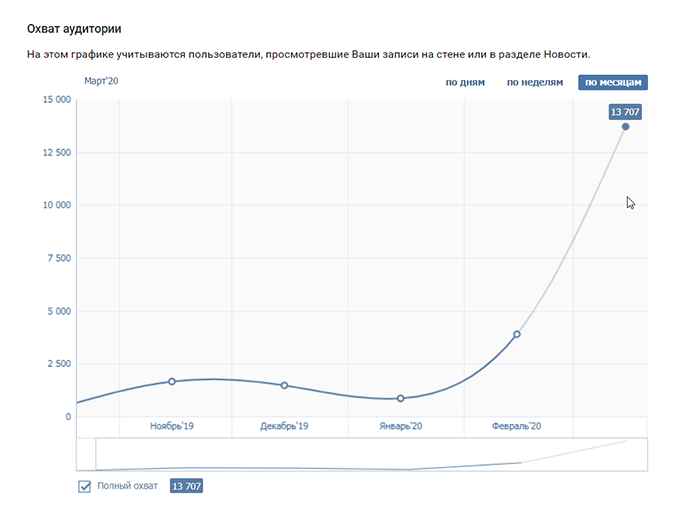Click the Февраль'20 x-axis label

(517, 426)
